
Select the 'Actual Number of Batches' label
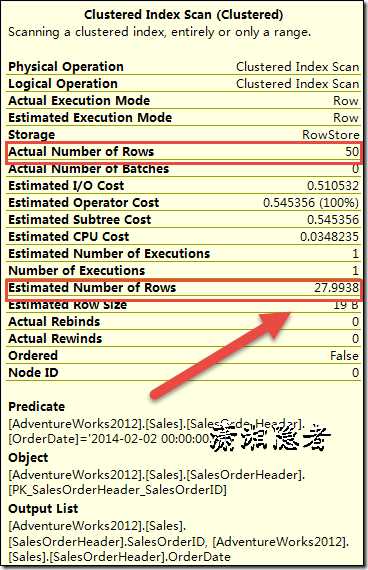point(88,169)
